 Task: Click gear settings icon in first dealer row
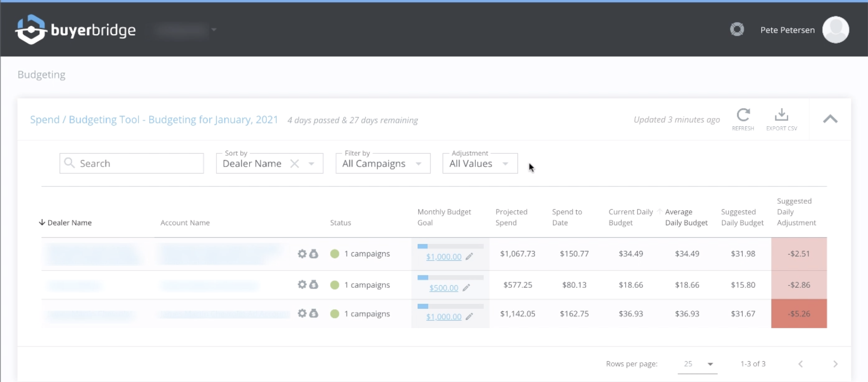point(302,253)
